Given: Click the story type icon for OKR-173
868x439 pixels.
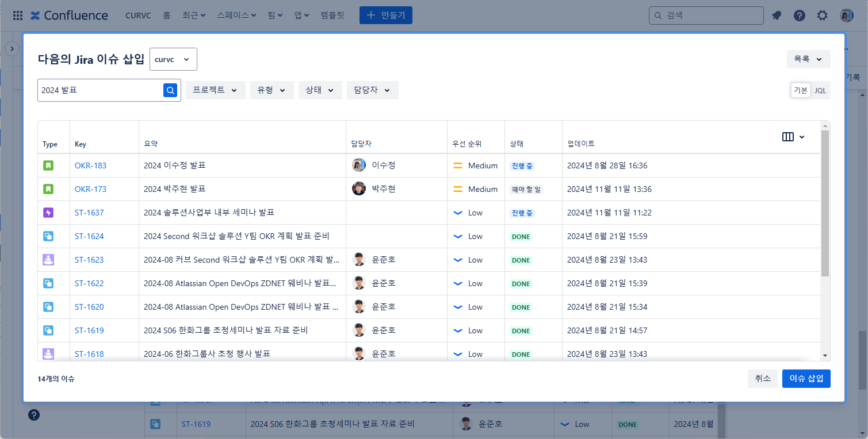Looking at the screenshot, I should pyautogui.click(x=48, y=189).
